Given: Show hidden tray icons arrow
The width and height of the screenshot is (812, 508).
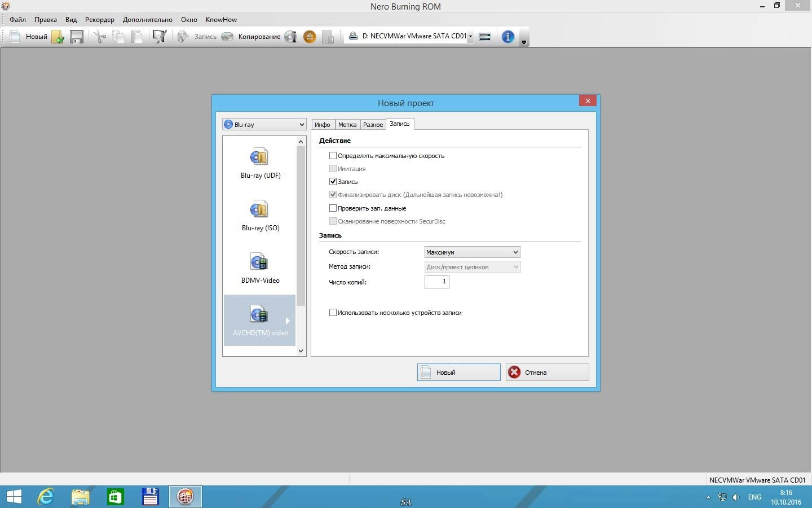Looking at the screenshot, I should click(708, 497).
